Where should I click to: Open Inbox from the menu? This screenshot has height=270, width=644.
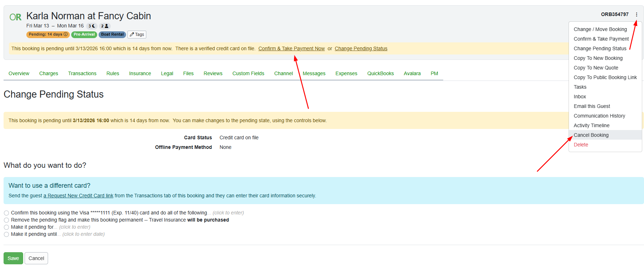pos(605,97)
